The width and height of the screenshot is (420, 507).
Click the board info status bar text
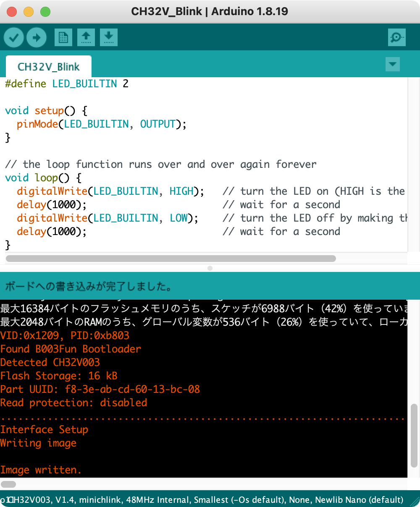[202, 500]
